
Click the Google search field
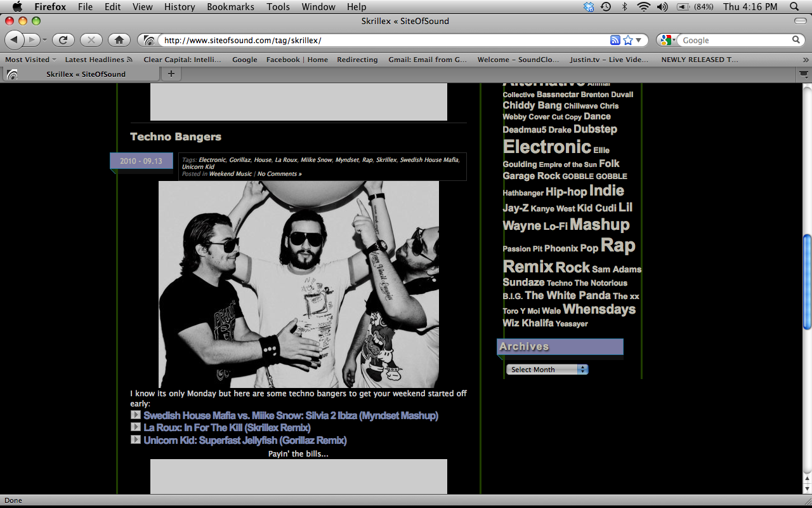(735, 40)
